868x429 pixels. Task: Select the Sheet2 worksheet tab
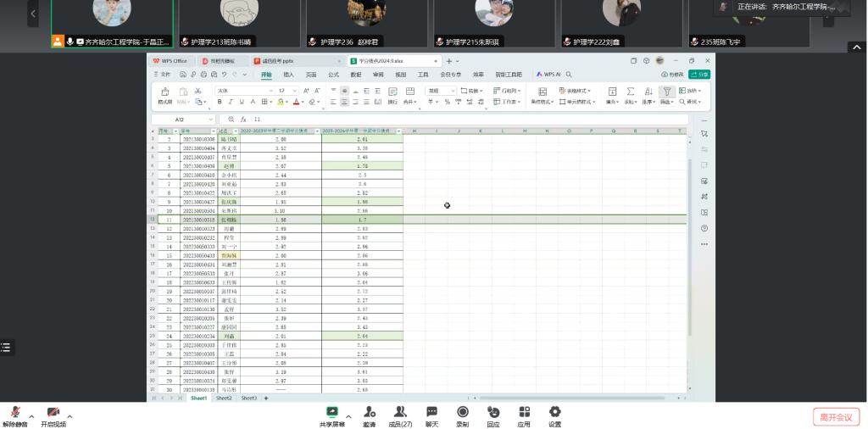tap(224, 398)
